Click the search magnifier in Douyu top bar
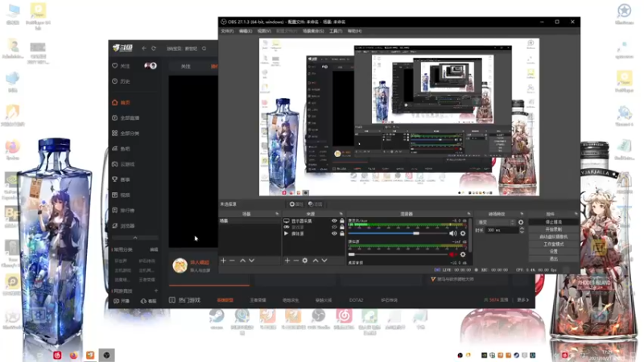Screen dimensions: 644x362 coord(204,48)
